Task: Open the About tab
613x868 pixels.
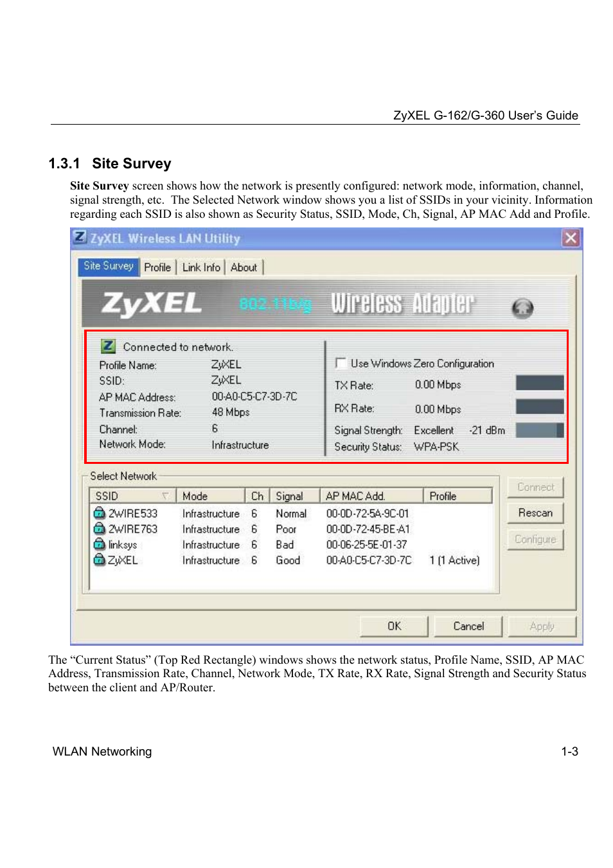Action: [244, 267]
